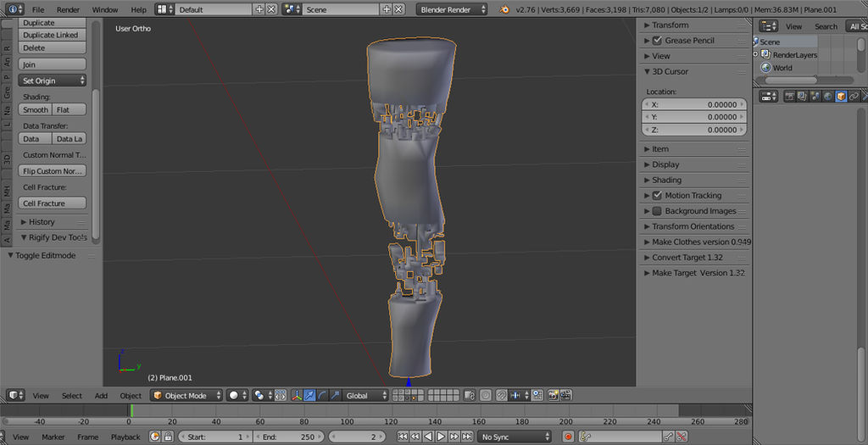This screenshot has height=445, width=868.
Task: Open the viewport shading sphere dropdown
Action: tap(237, 396)
